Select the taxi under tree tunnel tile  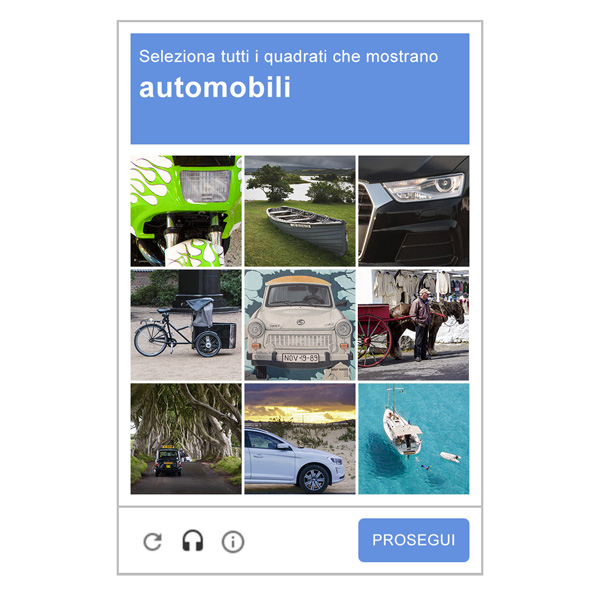tap(186, 439)
